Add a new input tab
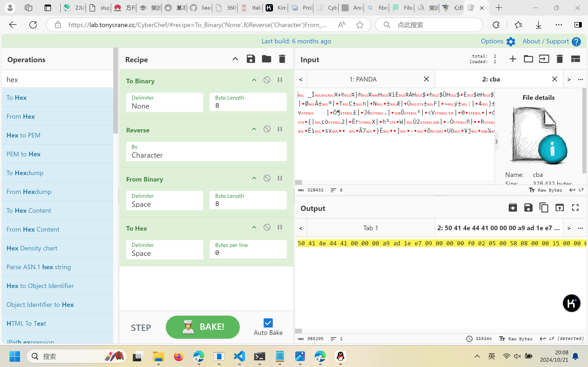 pos(513,59)
